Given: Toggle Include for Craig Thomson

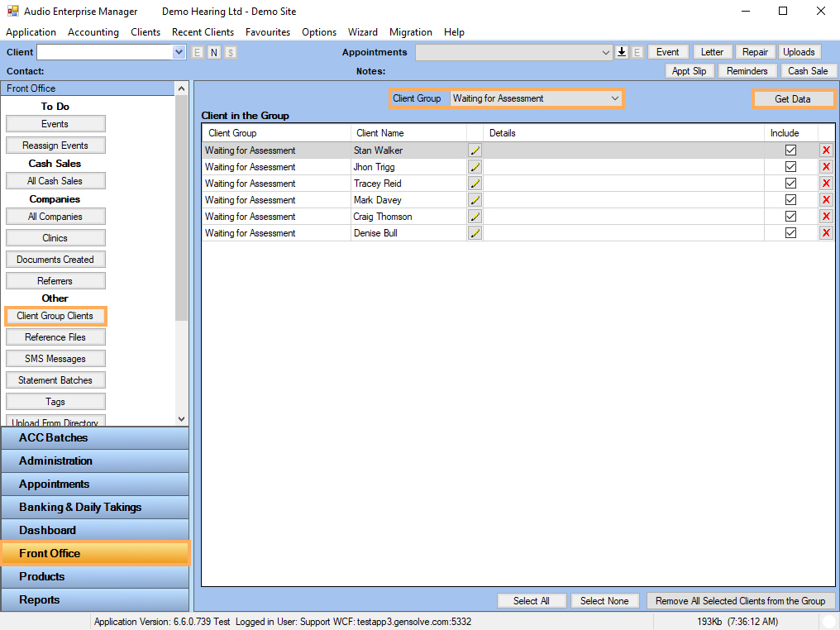Looking at the screenshot, I should 790,216.
